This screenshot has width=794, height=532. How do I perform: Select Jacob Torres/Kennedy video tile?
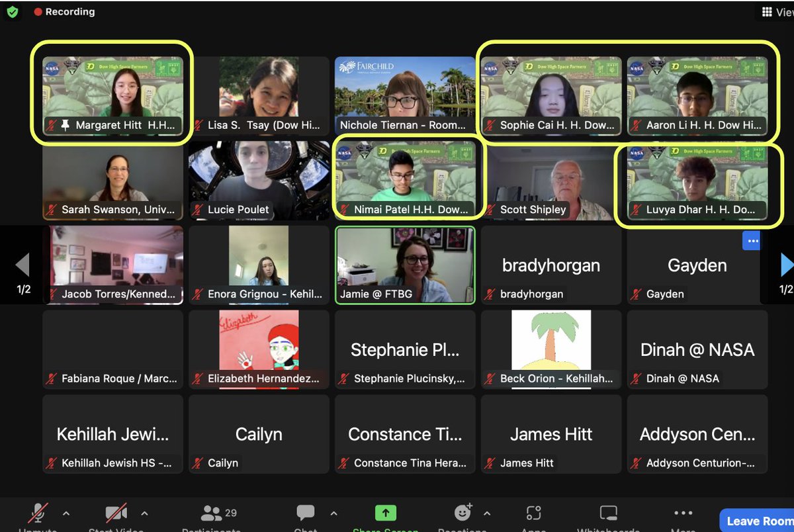(x=112, y=265)
